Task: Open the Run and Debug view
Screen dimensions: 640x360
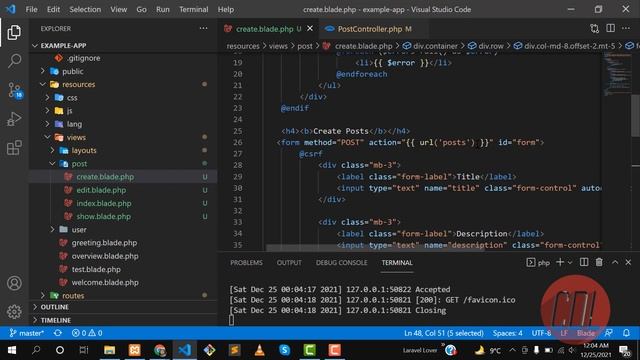Action: click(14, 119)
